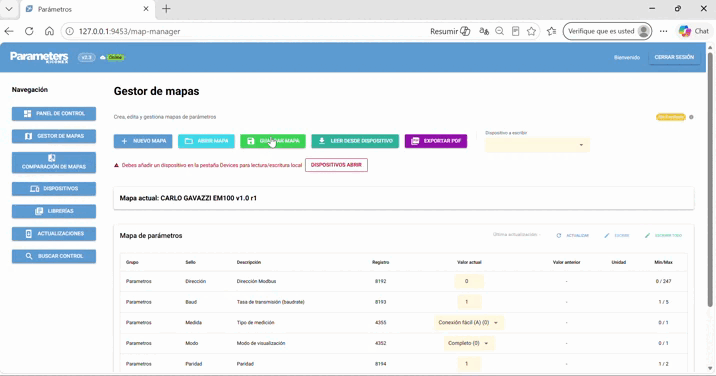The width and height of the screenshot is (716, 376).
Task: Click the Registro column header
Action: pos(380,262)
